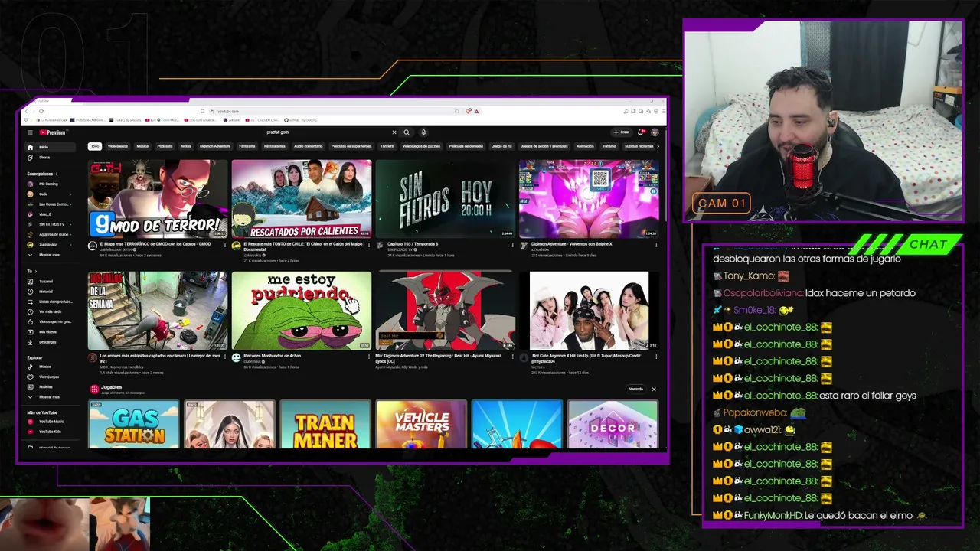980x551 pixels.
Task: Open Mis videos in the sidebar
Action: (x=51, y=332)
